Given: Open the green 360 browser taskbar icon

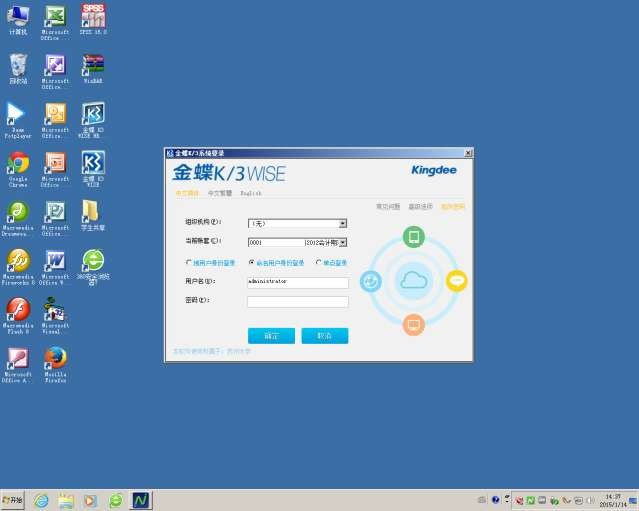Looking at the screenshot, I should pos(116,500).
